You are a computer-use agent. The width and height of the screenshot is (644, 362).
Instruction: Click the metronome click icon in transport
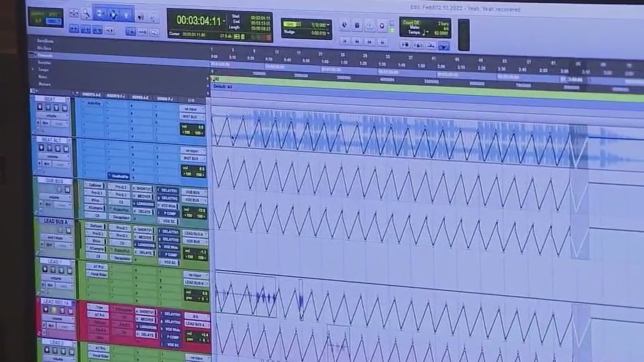(x=357, y=25)
